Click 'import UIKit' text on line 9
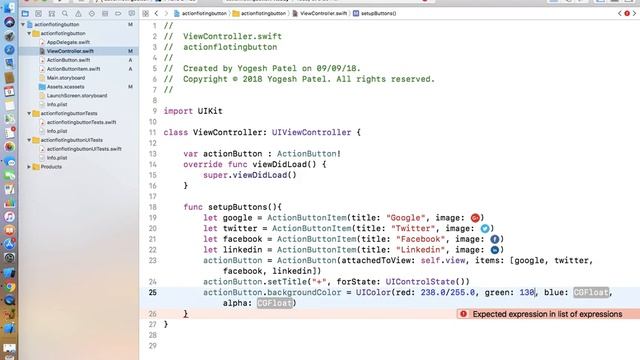Screen dimensions: 640x360 (x=193, y=111)
